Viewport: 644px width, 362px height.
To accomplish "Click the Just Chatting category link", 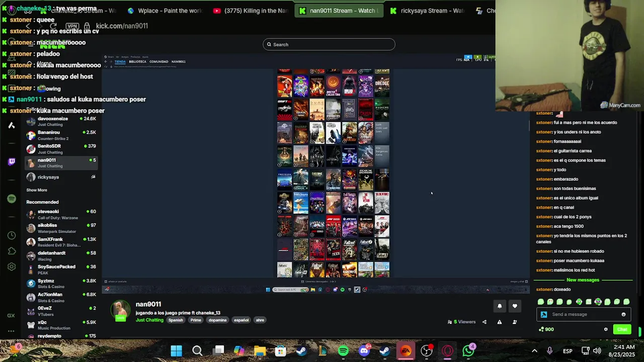I will click(x=149, y=320).
